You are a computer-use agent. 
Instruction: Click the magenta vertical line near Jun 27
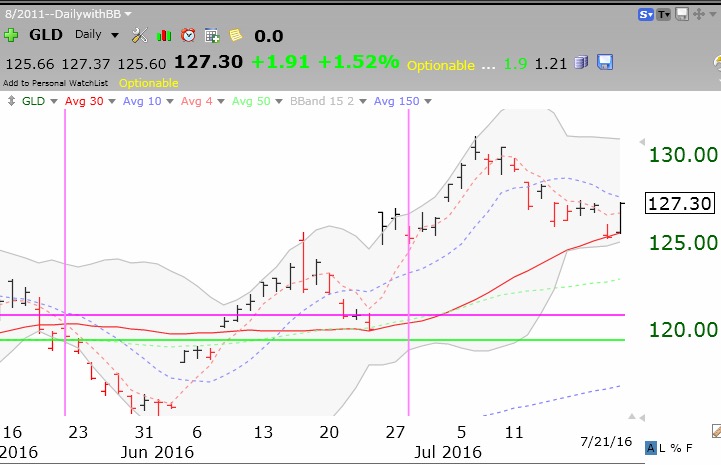tap(408, 262)
